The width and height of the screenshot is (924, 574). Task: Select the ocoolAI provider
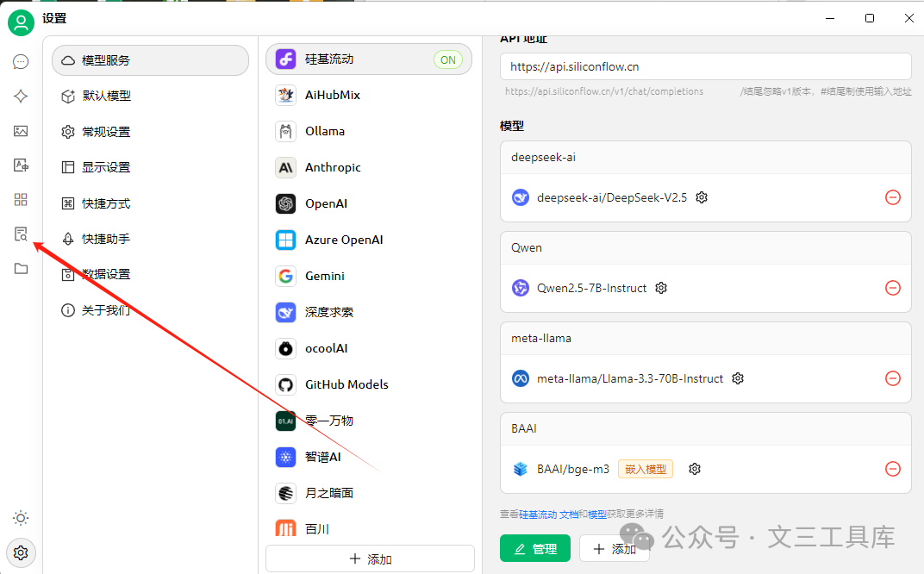tap(369, 348)
